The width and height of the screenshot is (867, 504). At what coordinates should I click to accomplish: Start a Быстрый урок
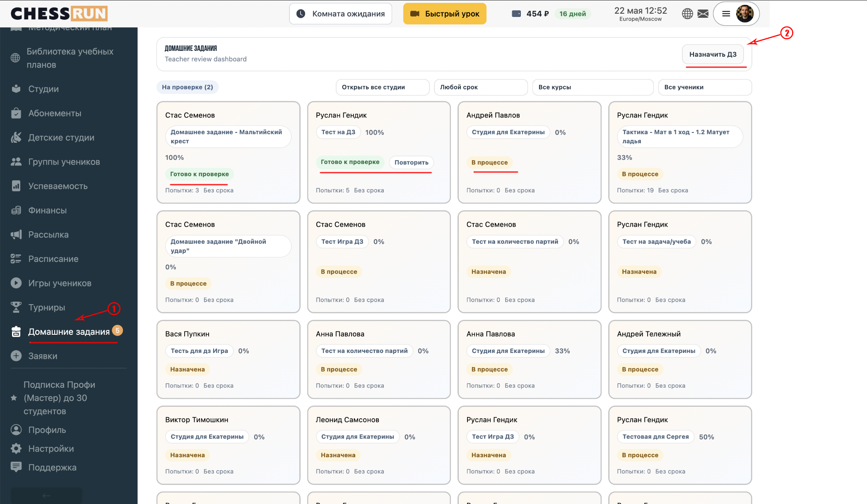[445, 14]
